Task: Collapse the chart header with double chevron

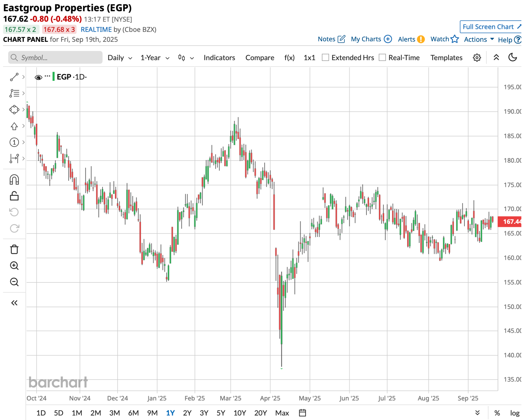Action: [x=496, y=57]
